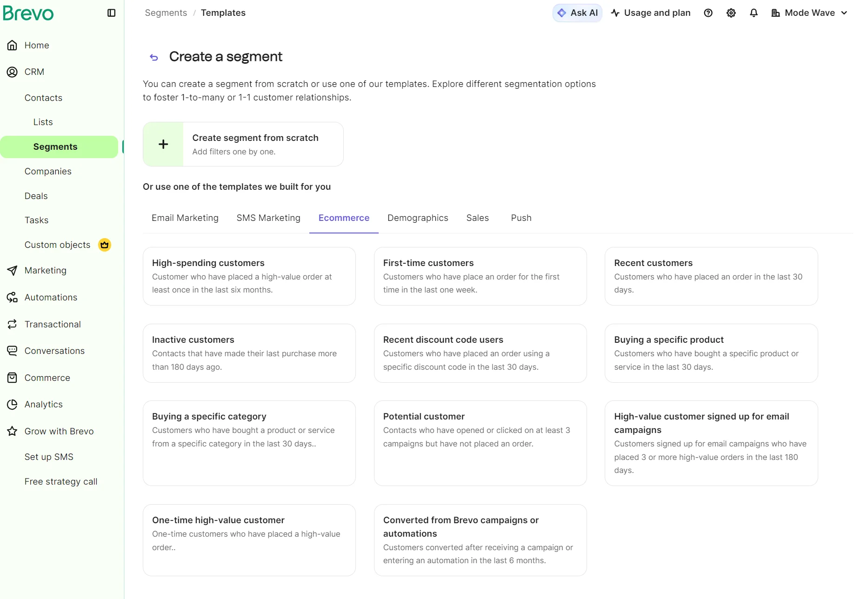Screen dimensions: 868x599
Task: Click Set up SMS link
Action: click(49, 457)
